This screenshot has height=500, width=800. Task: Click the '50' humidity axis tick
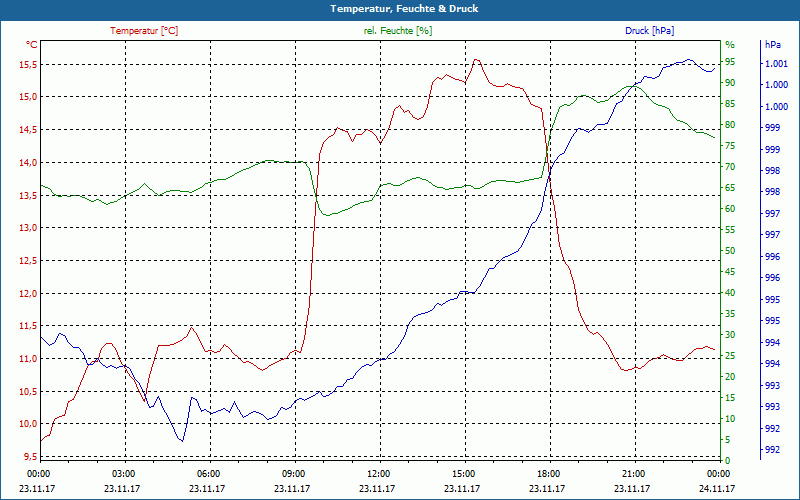pos(730,251)
